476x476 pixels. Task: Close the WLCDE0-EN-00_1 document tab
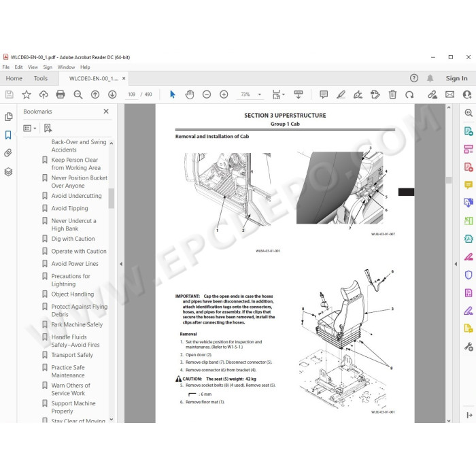tap(124, 78)
